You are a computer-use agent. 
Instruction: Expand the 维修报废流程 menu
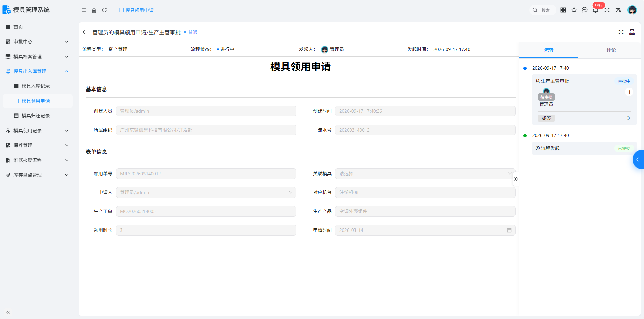click(x=37, y=160)
